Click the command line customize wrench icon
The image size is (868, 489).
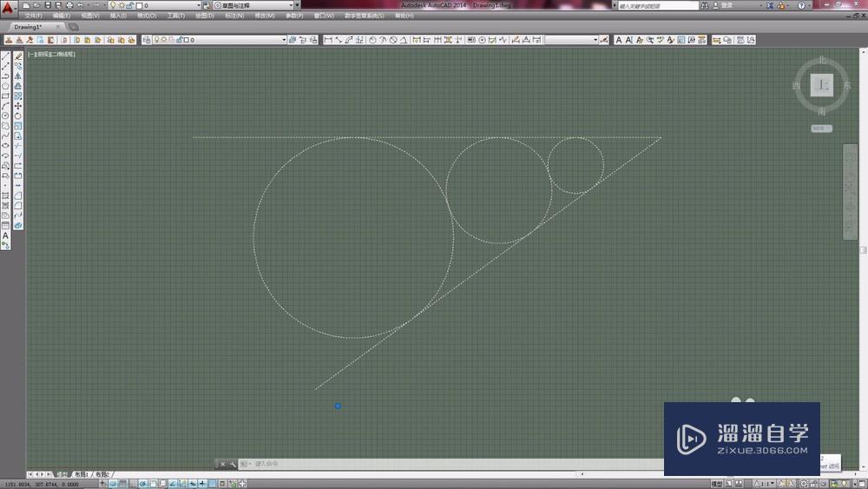[x=233, y=464]
